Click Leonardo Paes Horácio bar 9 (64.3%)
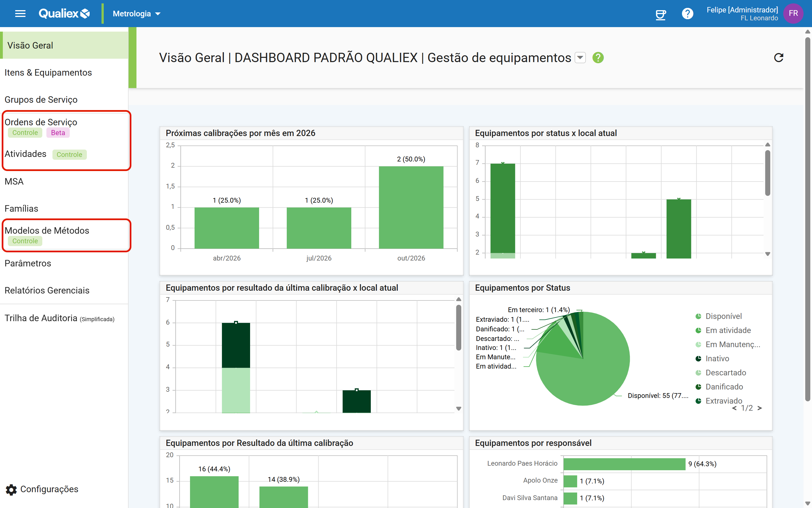Screen dimensions: 812x508 point(624,464)
